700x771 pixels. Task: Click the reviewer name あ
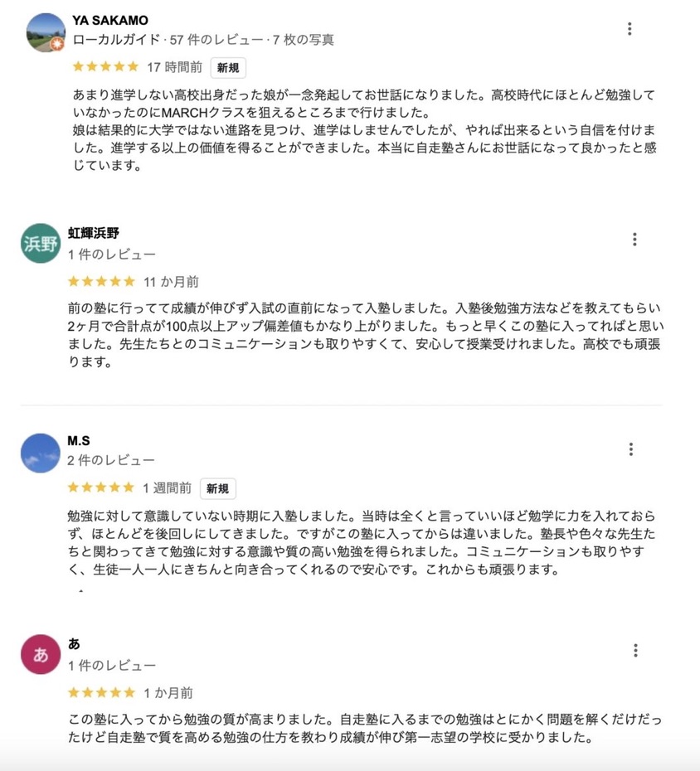click(x=74, y=644)
